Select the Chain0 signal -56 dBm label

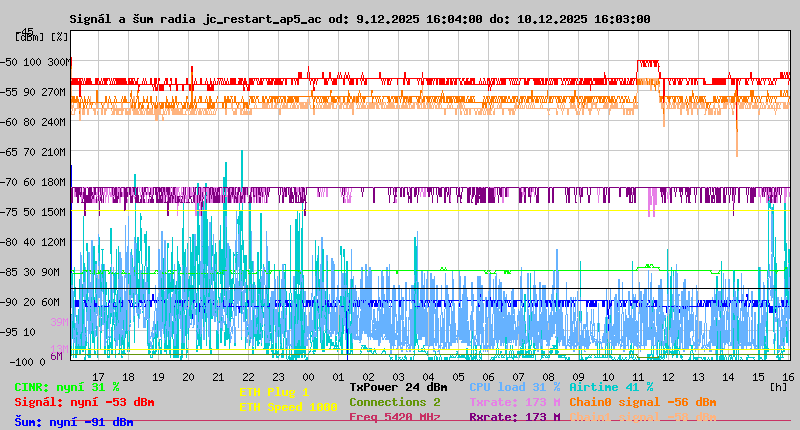643,402
